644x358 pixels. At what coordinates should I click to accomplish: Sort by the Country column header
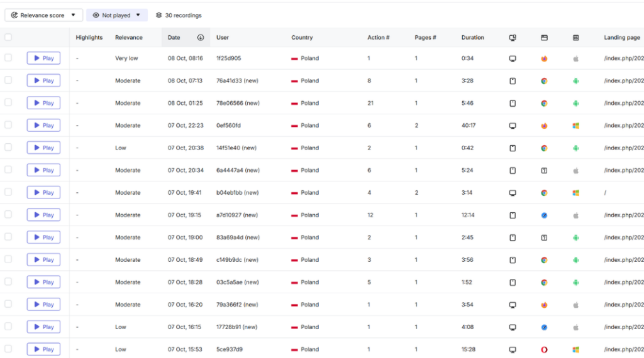point(302,38)
